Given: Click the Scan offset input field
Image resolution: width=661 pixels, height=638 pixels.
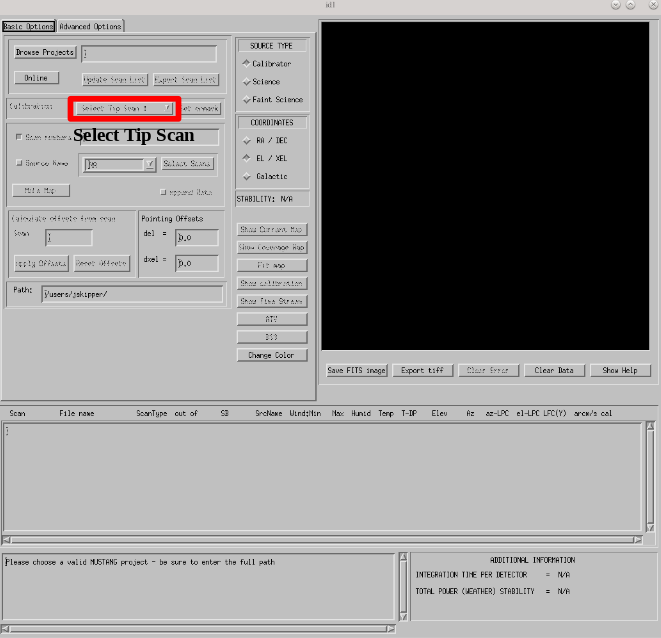Looking at the screenshot, I should tap(69, 237).
